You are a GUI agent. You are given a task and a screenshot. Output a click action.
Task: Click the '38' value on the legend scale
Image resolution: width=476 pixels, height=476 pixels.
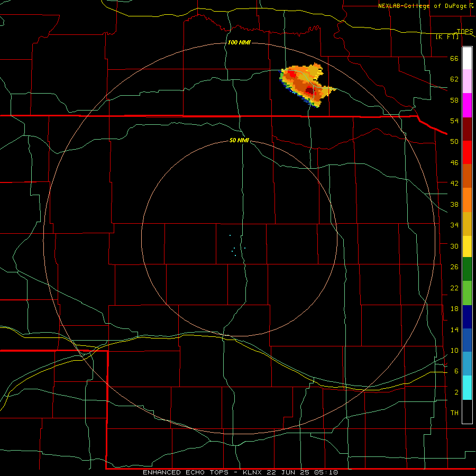pos(454,204)
